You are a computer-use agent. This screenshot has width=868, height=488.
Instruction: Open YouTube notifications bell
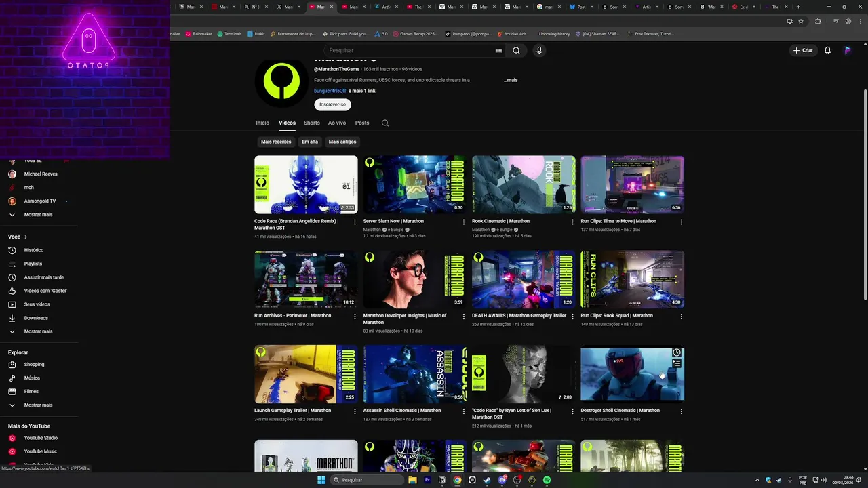(827, 50)
